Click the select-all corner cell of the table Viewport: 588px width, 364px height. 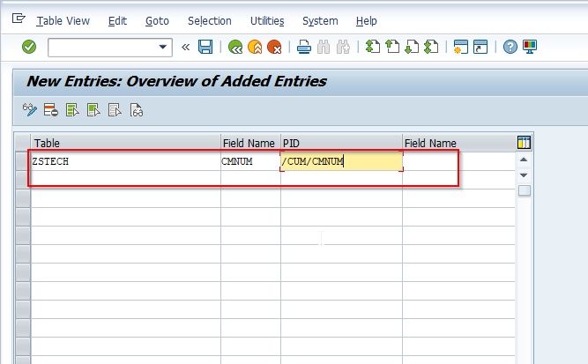tap(23, 143)
